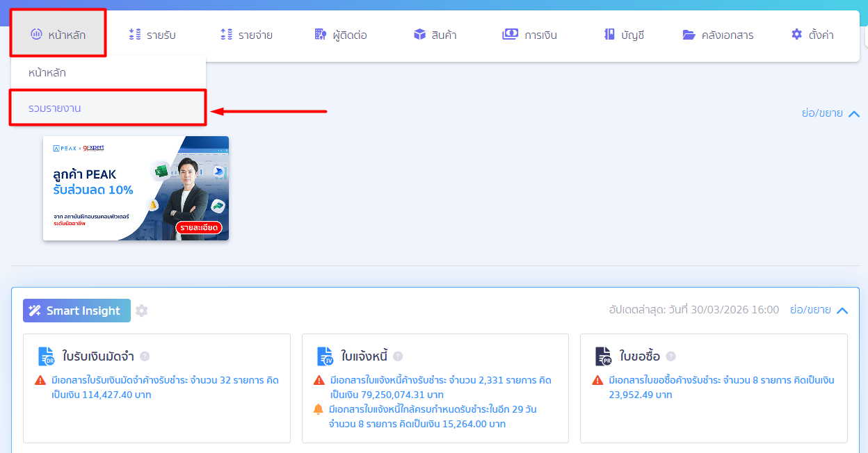Click the building icon beside ผู้ติดต่อ

(320, 34)
